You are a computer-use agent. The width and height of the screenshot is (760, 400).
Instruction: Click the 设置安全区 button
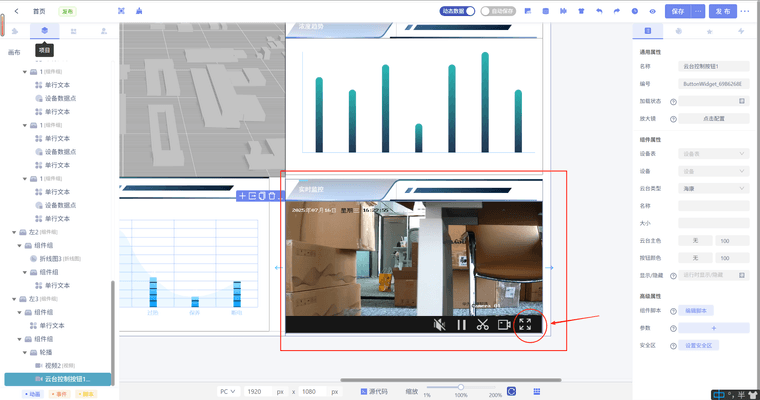tap(698, 346)
